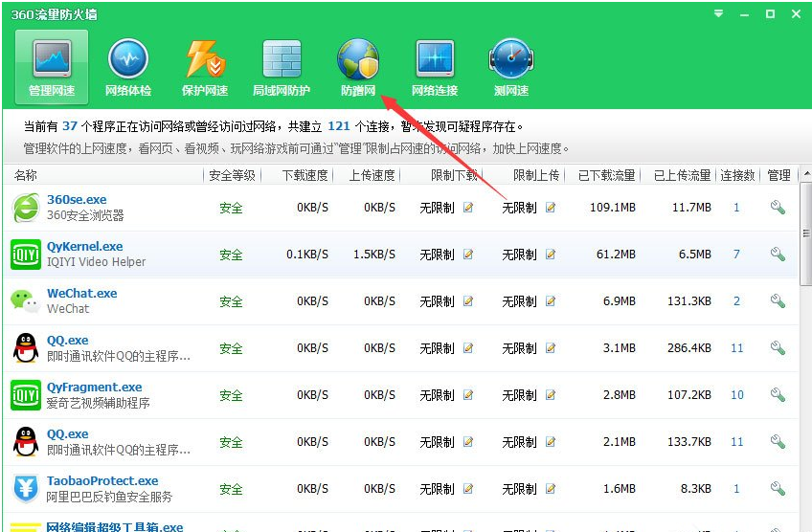This screenshot has height=532, width=812.
Task: Open connection count 2 for WeChat.exe
Action: pyautogui.click(x=736, y=301)
